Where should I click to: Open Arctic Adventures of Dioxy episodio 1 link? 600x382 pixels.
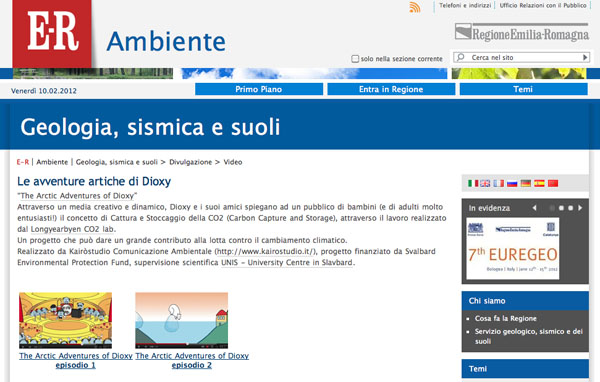point(76,360)
